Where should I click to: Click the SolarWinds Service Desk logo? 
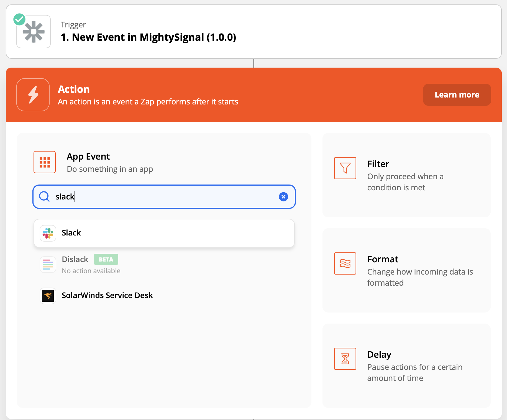tap(48, 296)
